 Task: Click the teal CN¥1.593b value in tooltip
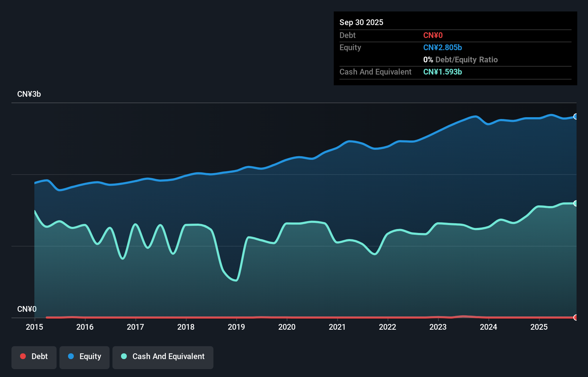(x=443, y=72)
